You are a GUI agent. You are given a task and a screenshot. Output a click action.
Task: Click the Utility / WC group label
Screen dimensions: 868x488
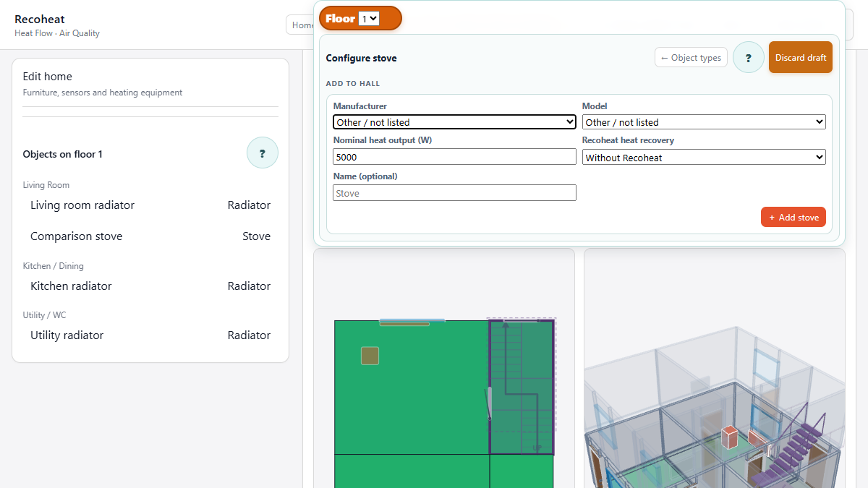[x=45, y=315]
